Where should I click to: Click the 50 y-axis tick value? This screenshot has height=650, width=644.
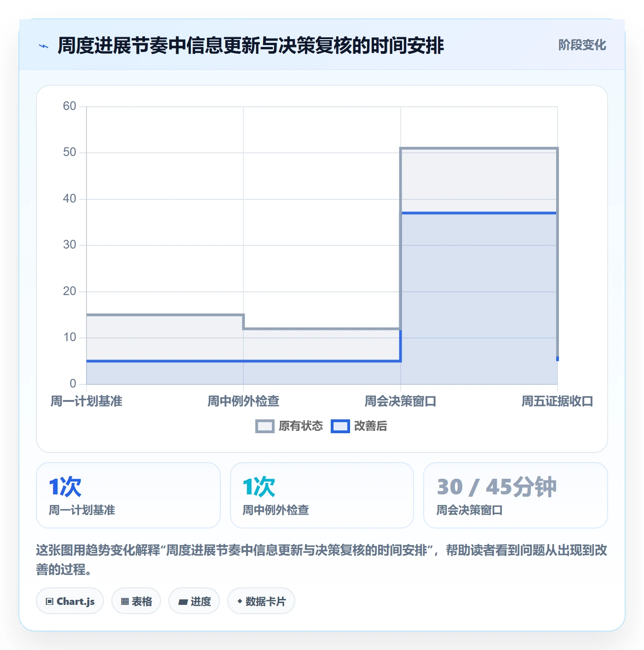tap(69, 152)
